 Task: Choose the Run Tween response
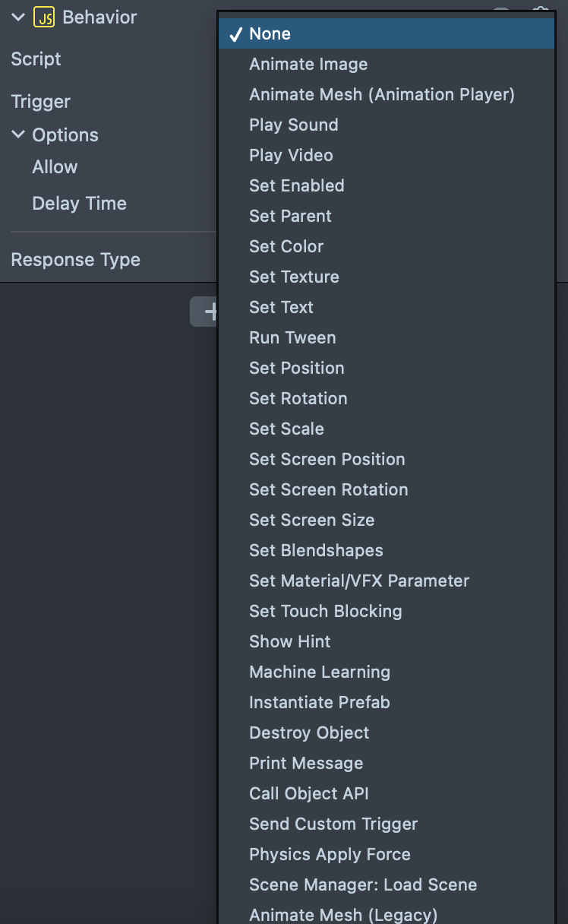[x=292, y=337]
